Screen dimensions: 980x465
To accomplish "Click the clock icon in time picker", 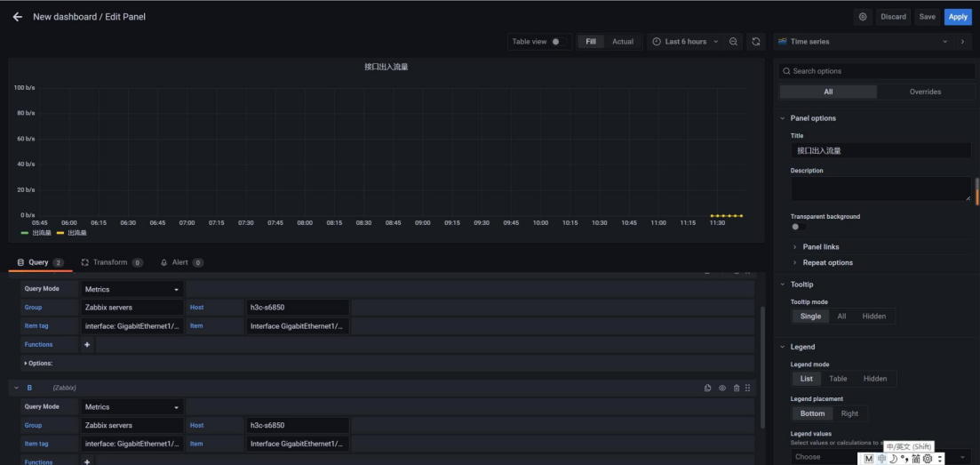I will 657,41.
